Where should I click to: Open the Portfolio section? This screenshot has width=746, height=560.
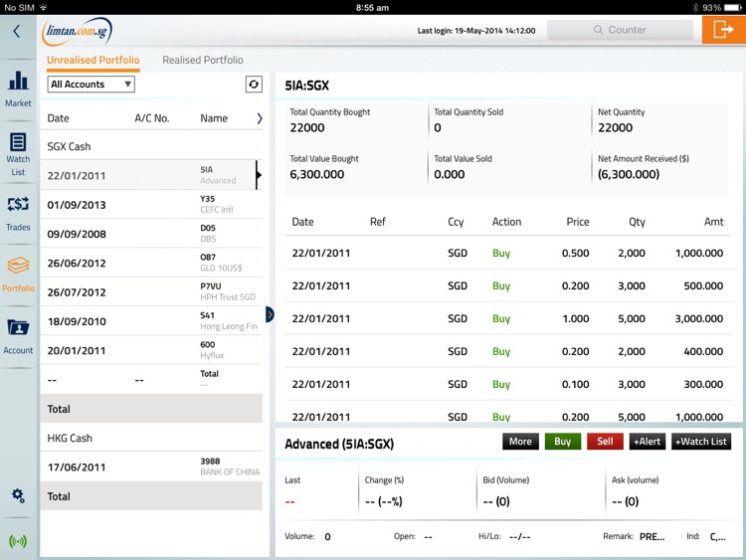[18, 275]
